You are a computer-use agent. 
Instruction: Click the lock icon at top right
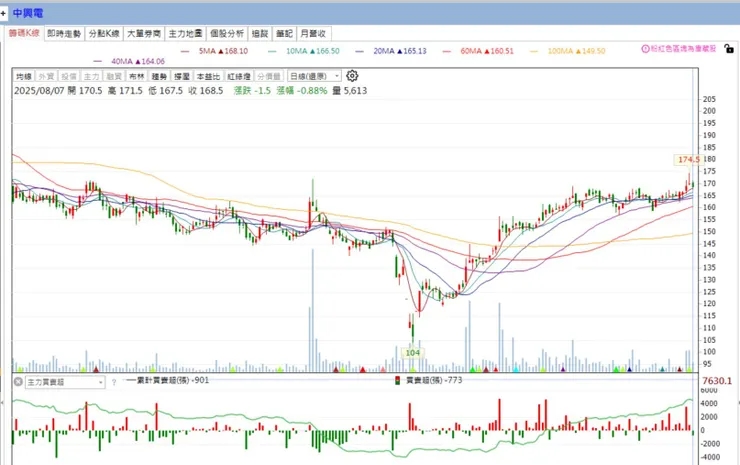coord(729,48)
